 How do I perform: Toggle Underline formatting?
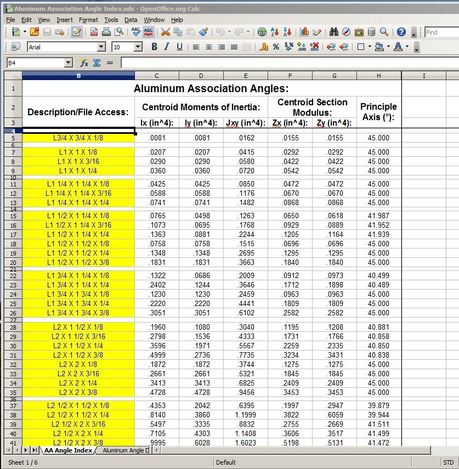(179, 47)
